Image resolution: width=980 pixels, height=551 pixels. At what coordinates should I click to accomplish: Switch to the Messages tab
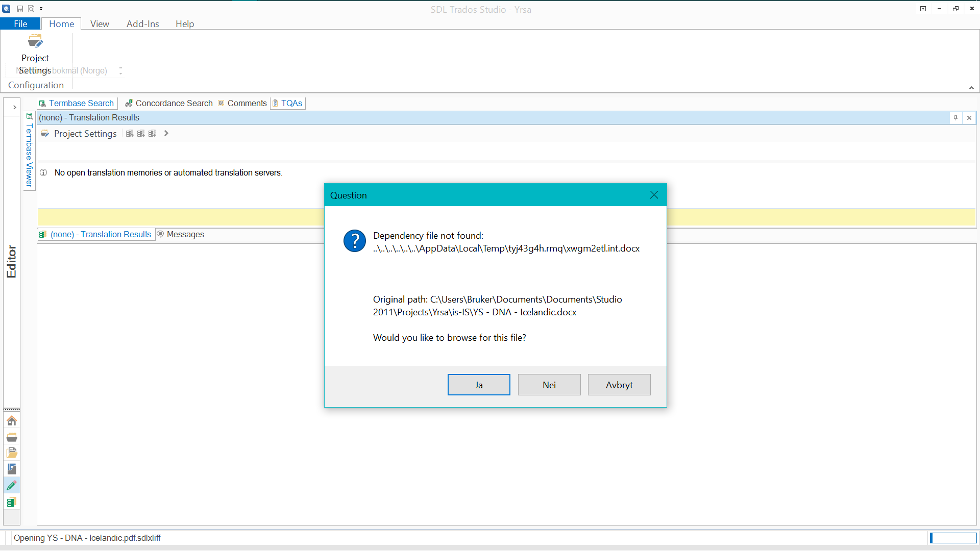point(181,234)
